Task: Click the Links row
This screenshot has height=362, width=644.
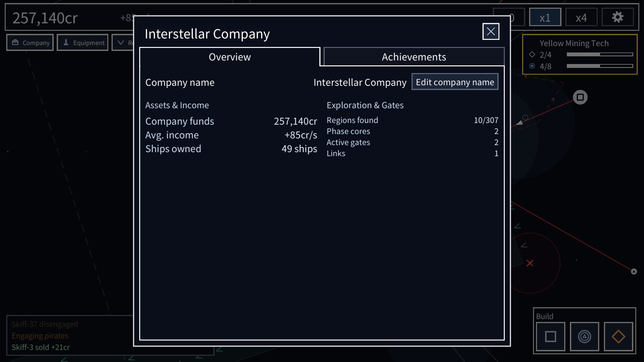Action: pyautogui.click(x=412, y=153)
